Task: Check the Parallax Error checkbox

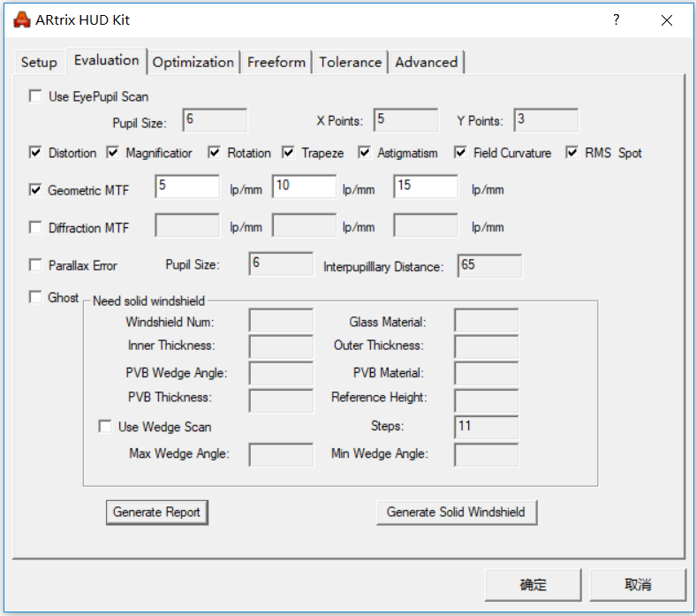Action: (35, 265)
